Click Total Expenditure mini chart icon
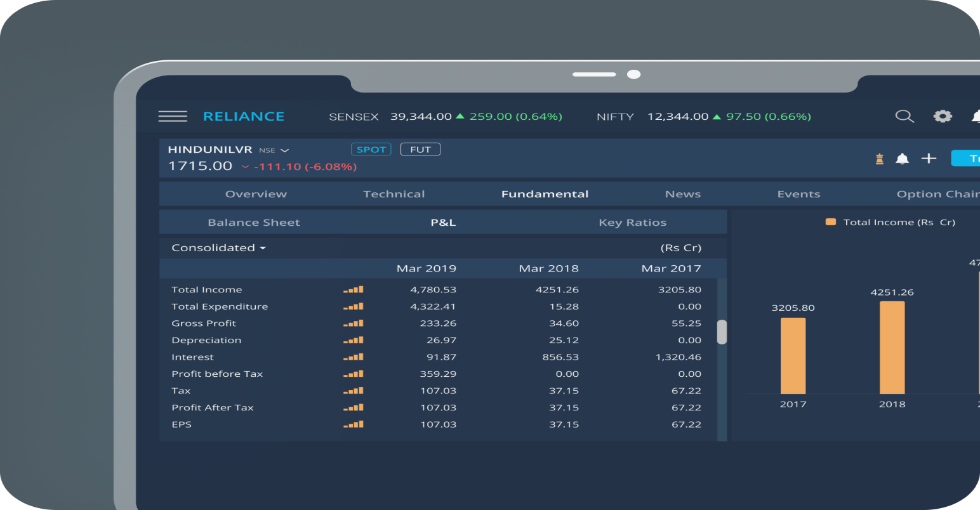This screenshot has height=510, width=980. (x=354, y=306)
